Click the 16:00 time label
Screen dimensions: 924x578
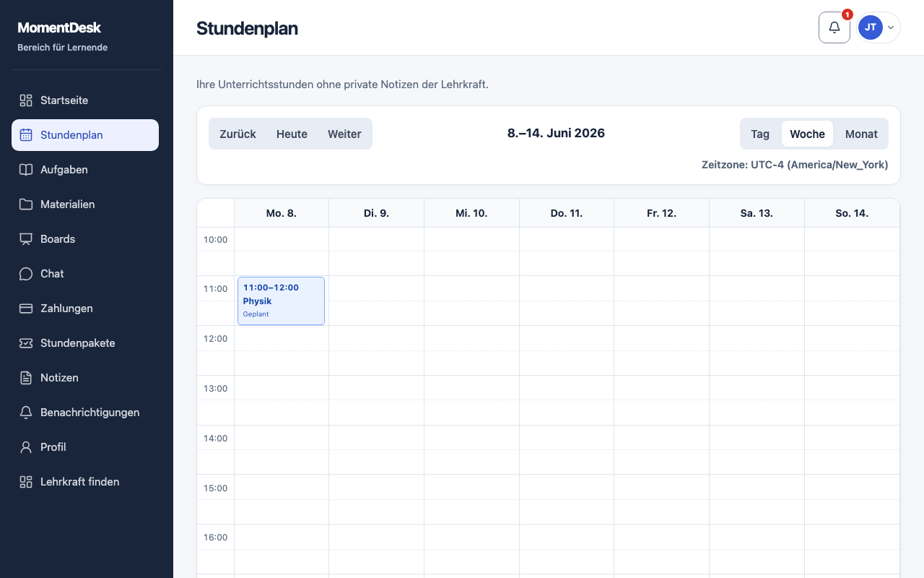(x=215, y=538)
